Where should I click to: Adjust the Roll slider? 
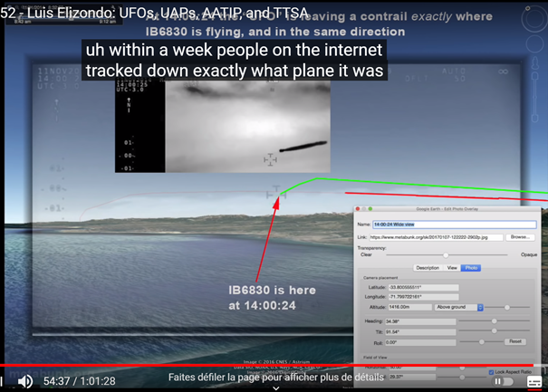(481, 342)
